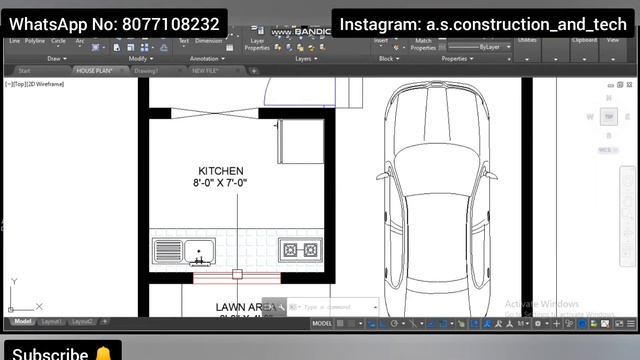Click the MODEL space status bar button

click(322, 324)
